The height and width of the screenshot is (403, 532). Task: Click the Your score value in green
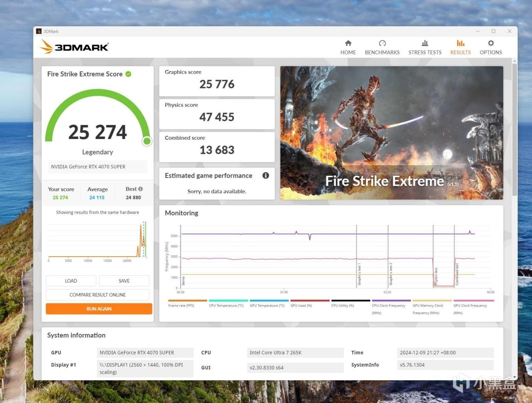tap(60, 198)
